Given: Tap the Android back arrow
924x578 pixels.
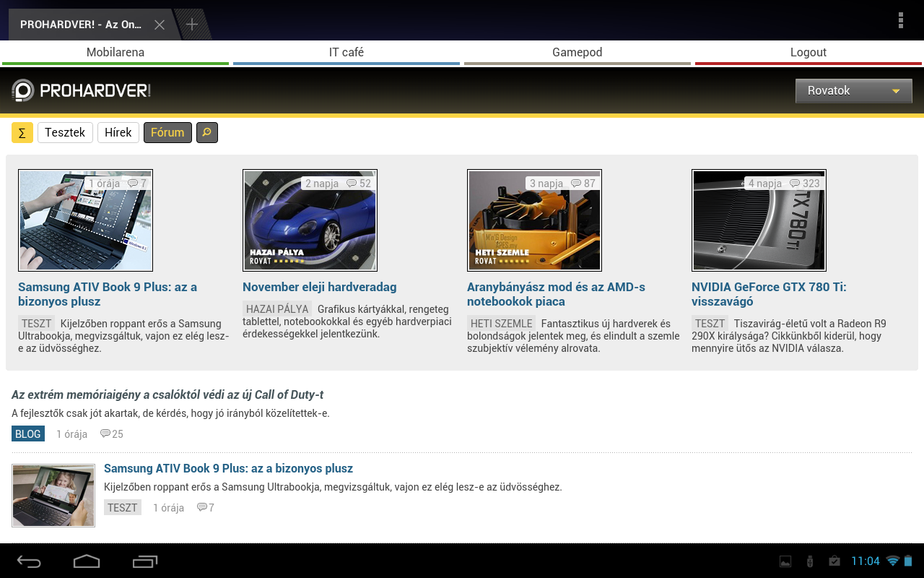Looking at the screenshot, I should click(x=30, y=561).
